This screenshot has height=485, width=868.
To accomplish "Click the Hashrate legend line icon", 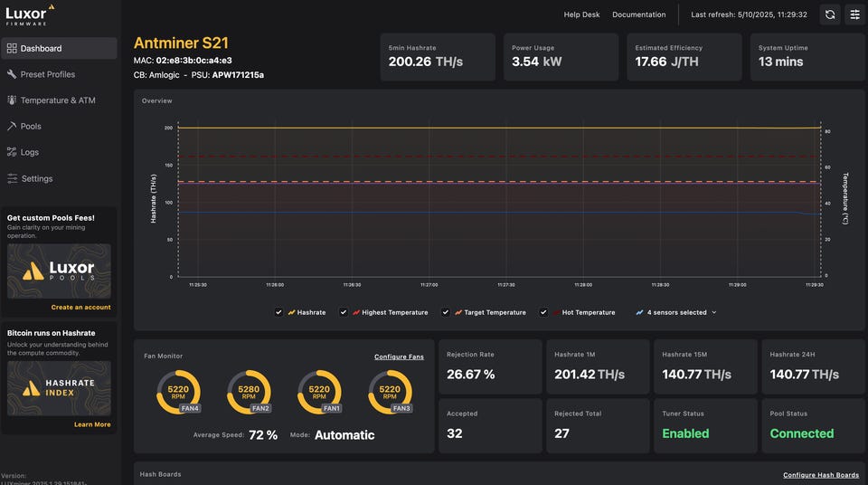I will coord(292,312).
